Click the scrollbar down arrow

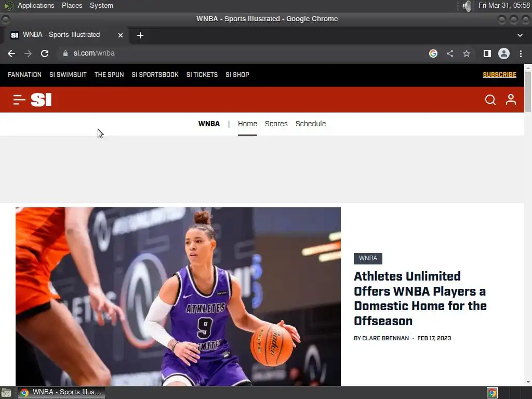tap(528, 382)
